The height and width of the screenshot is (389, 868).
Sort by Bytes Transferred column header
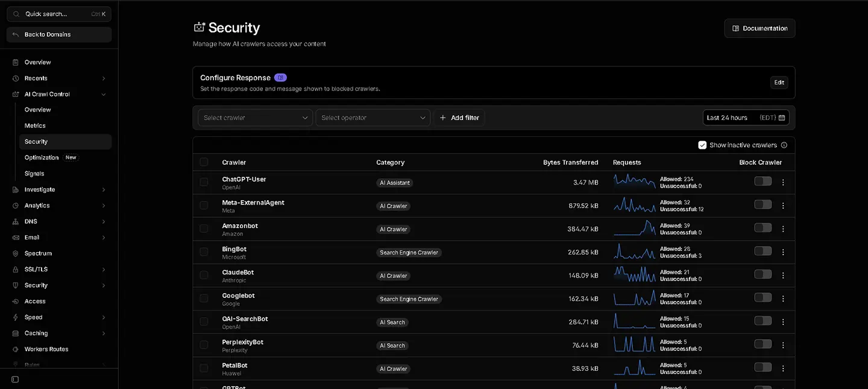[x=570, y=162]
